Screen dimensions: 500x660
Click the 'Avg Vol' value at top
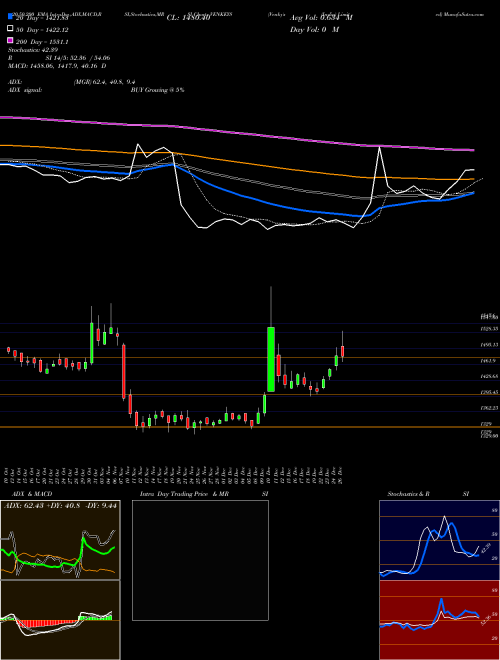[x=321, y=18]
